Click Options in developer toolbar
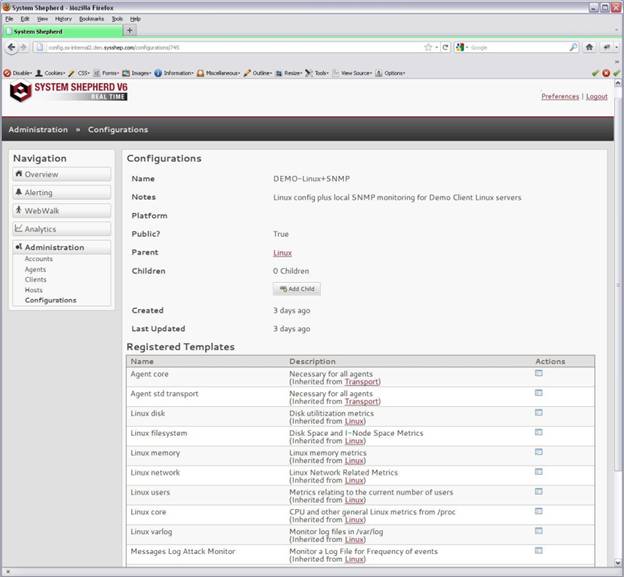The width and height of the screenshot is (624, 577). tap(390, 73)
